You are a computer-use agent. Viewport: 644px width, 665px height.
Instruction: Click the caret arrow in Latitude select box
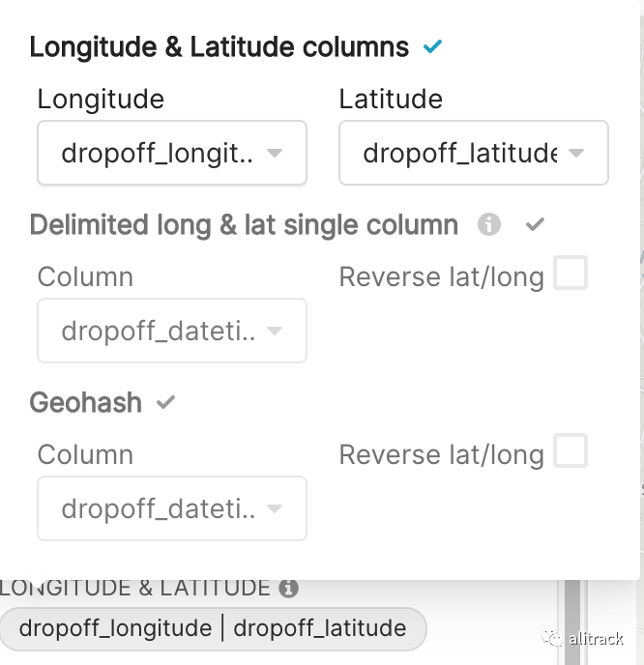(x=576, y=153)
